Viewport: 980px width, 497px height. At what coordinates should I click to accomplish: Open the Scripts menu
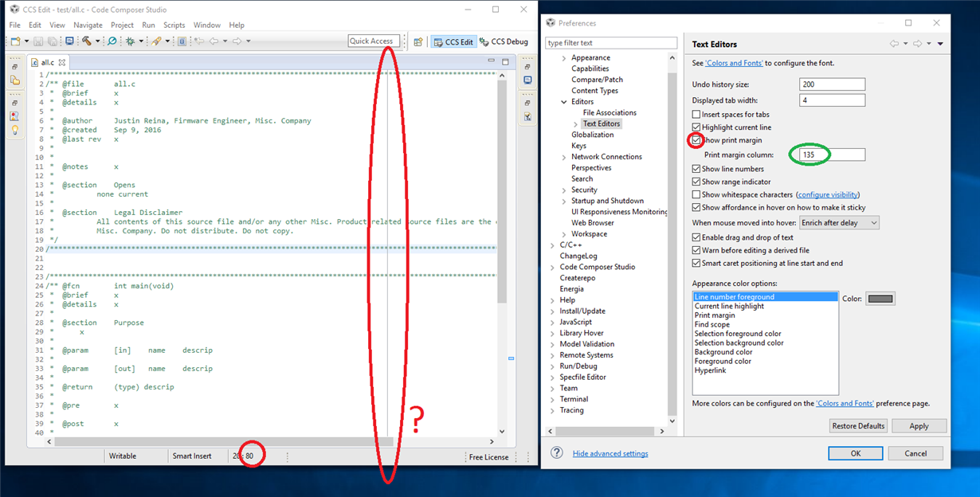point(174,25)
